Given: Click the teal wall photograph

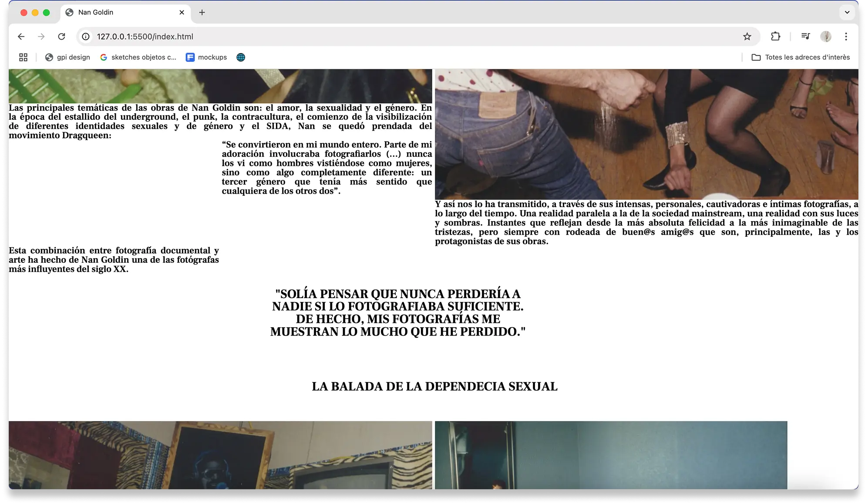Looking at the screenshot, I should [611, 455].
